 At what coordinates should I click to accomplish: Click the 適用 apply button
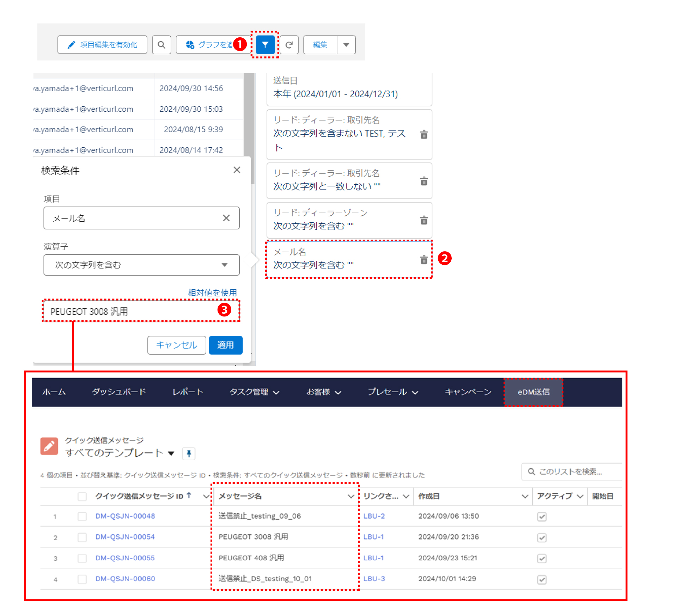225,345
